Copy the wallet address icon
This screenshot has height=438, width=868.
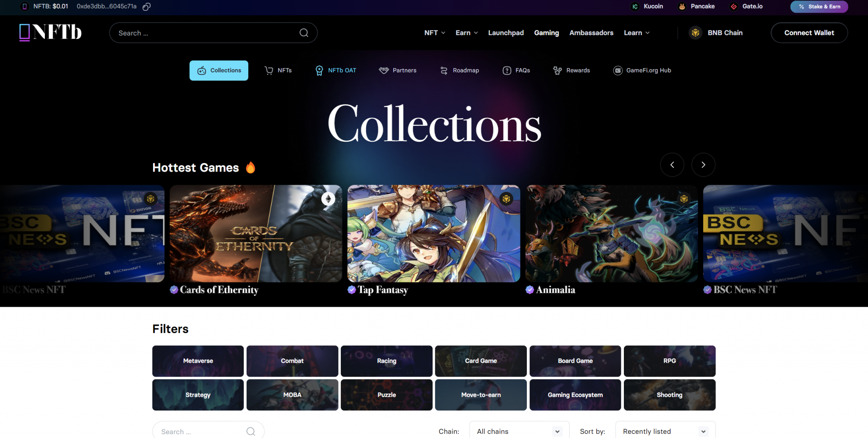point(147,6)
